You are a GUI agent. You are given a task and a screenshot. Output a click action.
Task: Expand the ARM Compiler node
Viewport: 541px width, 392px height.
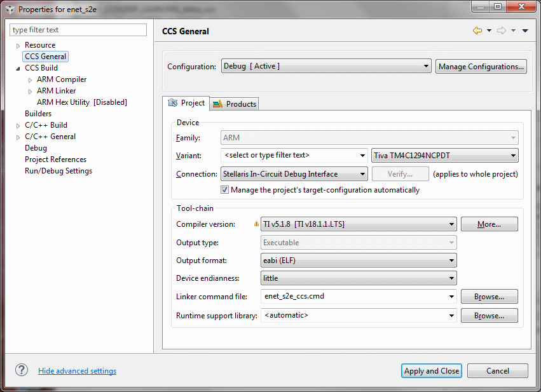point(31,79)
